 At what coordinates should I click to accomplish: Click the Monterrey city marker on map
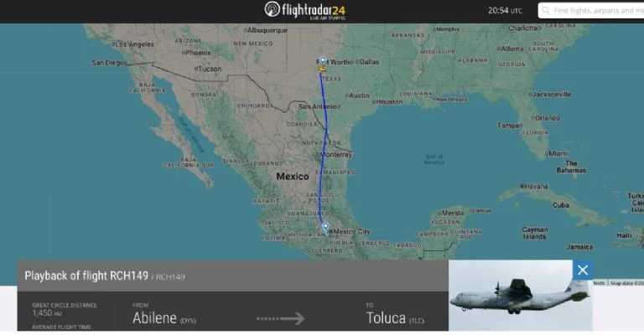coord(318,155)
